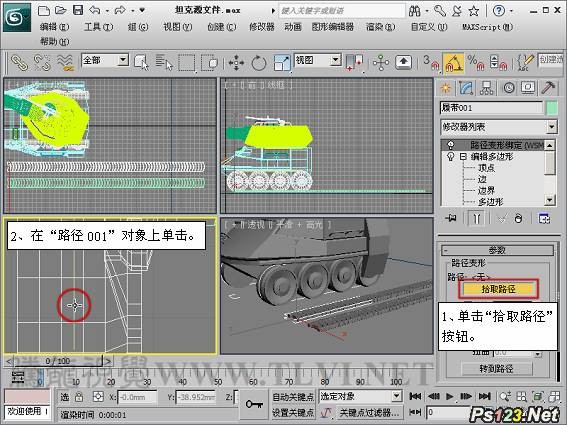Toggle Percent Snap button
The height and width of the screenshot is (425, 567).
pyautogui.click(x=476, y=63)
